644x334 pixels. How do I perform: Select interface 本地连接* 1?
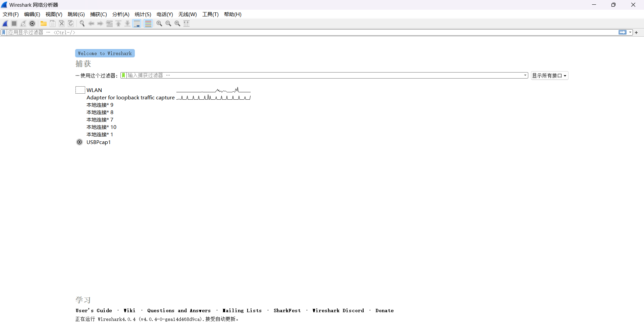click(100, 135)
